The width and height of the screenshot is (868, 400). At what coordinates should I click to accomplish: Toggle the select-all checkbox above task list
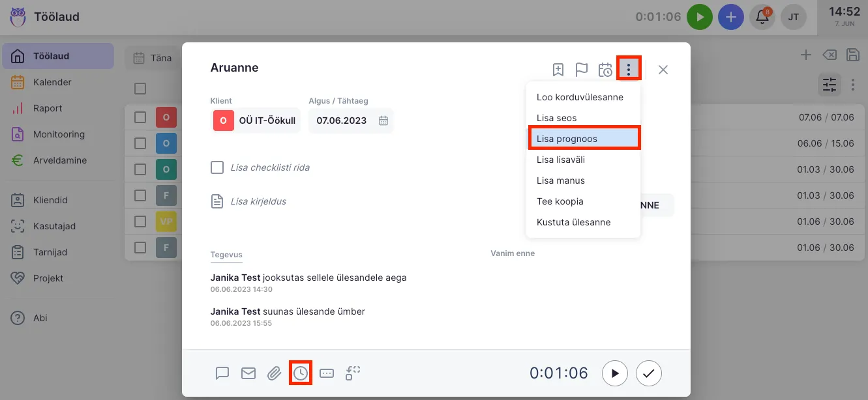point(140,89)
